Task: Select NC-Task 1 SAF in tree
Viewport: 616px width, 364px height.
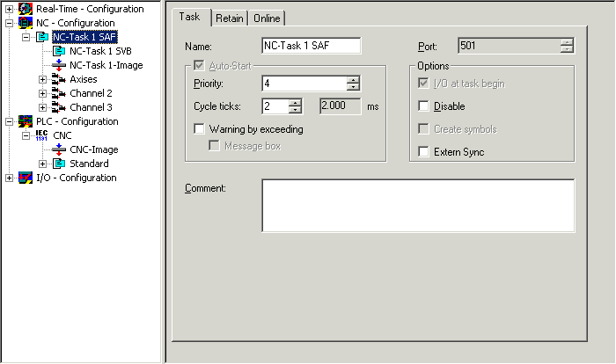Action: [84, 37]
